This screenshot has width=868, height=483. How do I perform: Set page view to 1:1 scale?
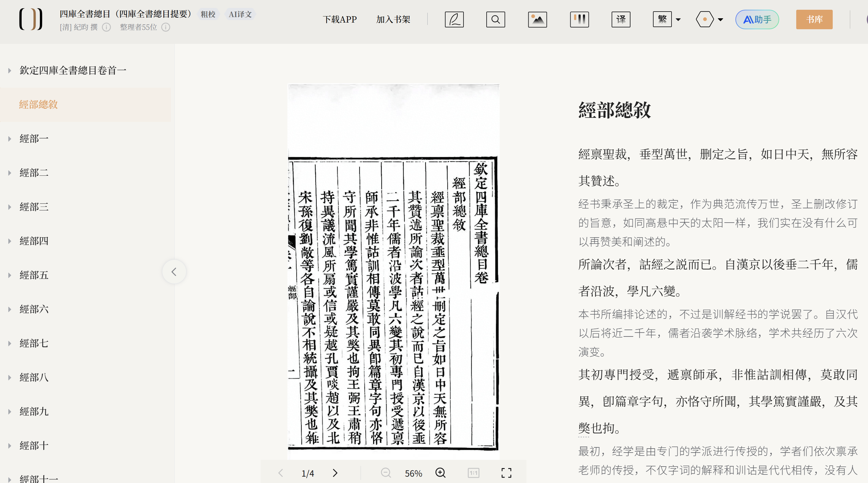(473, 473)
